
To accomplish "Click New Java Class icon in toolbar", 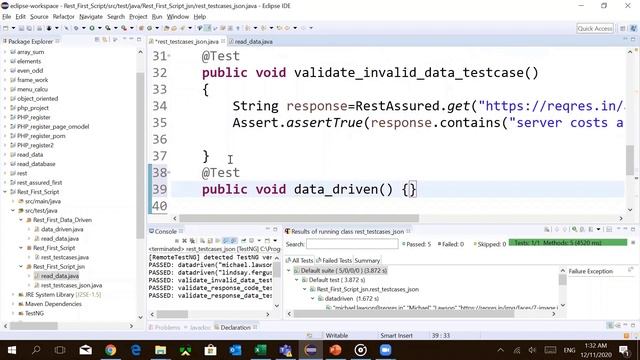I will (x=149, y=28).
